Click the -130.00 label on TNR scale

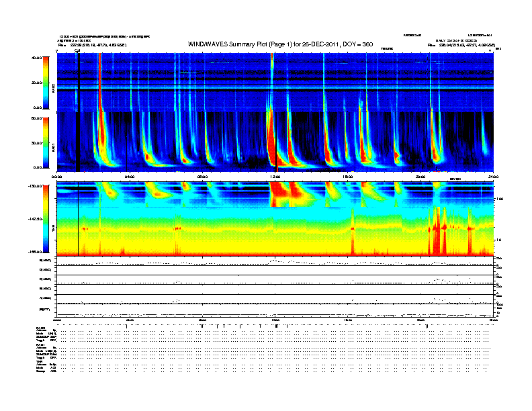point(35,186)
